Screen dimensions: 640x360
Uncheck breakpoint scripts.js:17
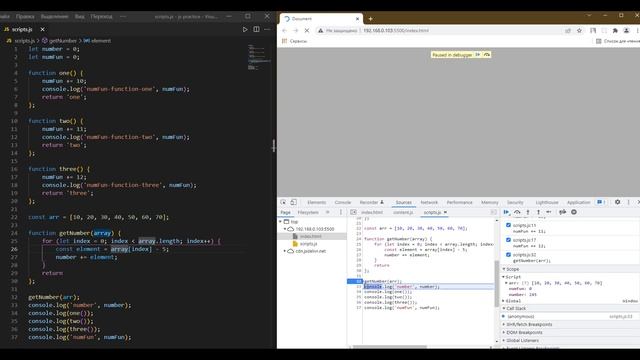[x=508, y=240]
